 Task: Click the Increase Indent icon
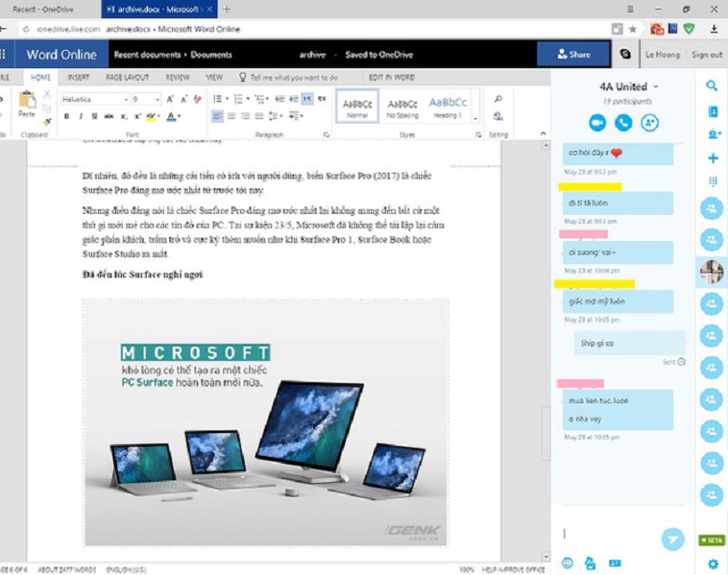coord(293,99)
